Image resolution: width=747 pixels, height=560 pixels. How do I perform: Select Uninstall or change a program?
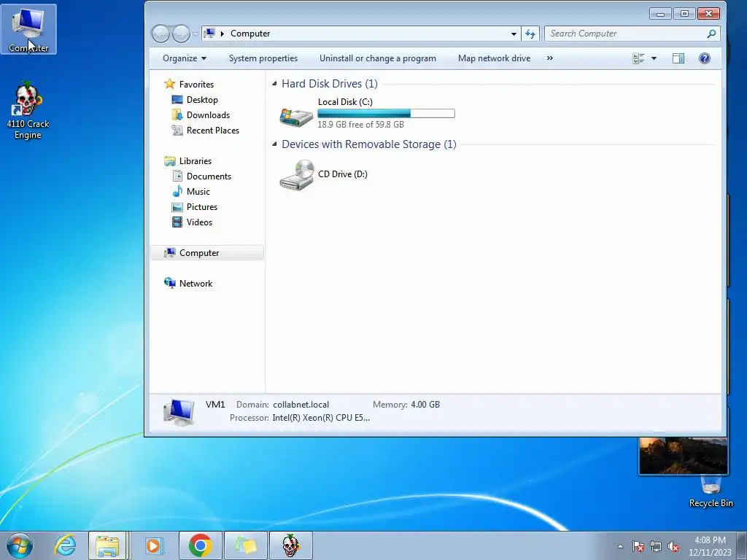[378, 58]
